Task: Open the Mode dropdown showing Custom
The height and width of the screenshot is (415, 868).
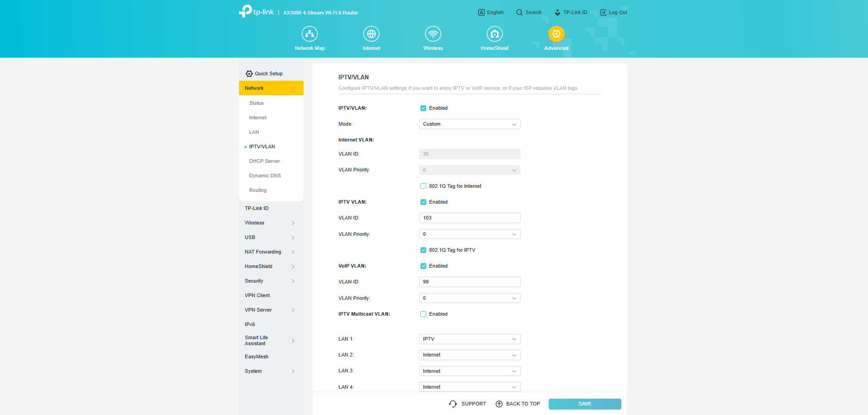Action: point(469,124)
